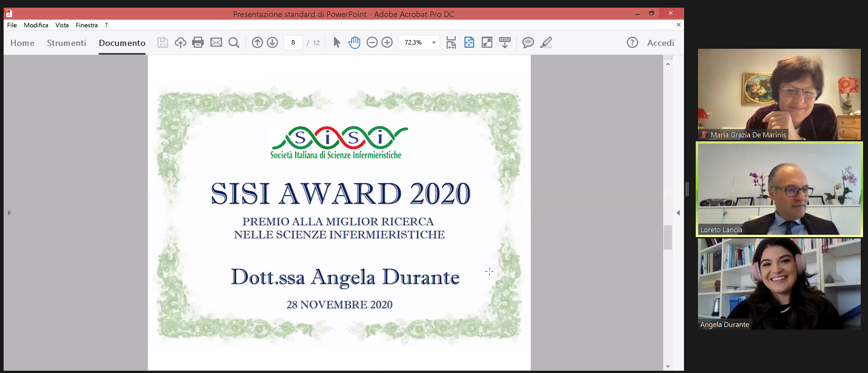Click the 28 NOVEMBRE 2020 date text
This screenshot has height=373, width=868.
pos(340,305)
